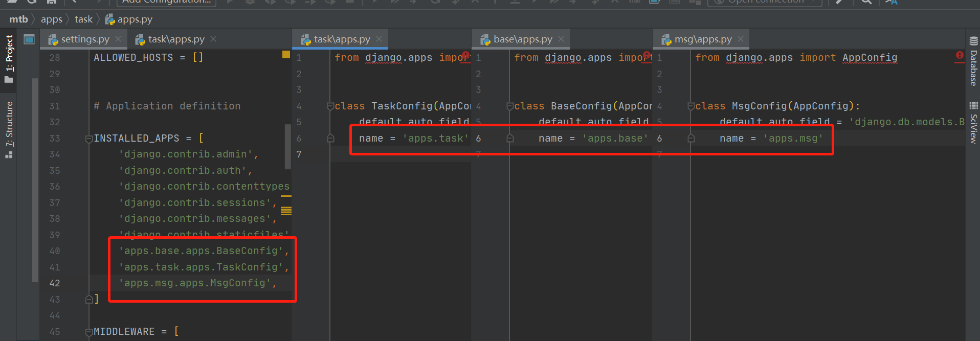This screenshot has width=980, height=341.
Task: Click fold end marker at name = 'apps.base'
Action: point(510,139)
